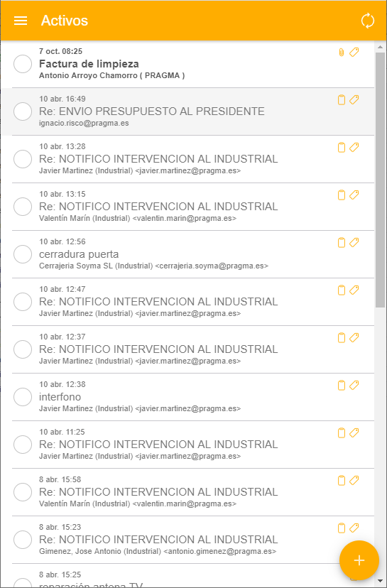The width and height of the screenshot is (387, 588).
Task: Click clipboard icon on ENVIO PRESUPUESTO AL PRESIDENTE
Action: pos(341,99)
